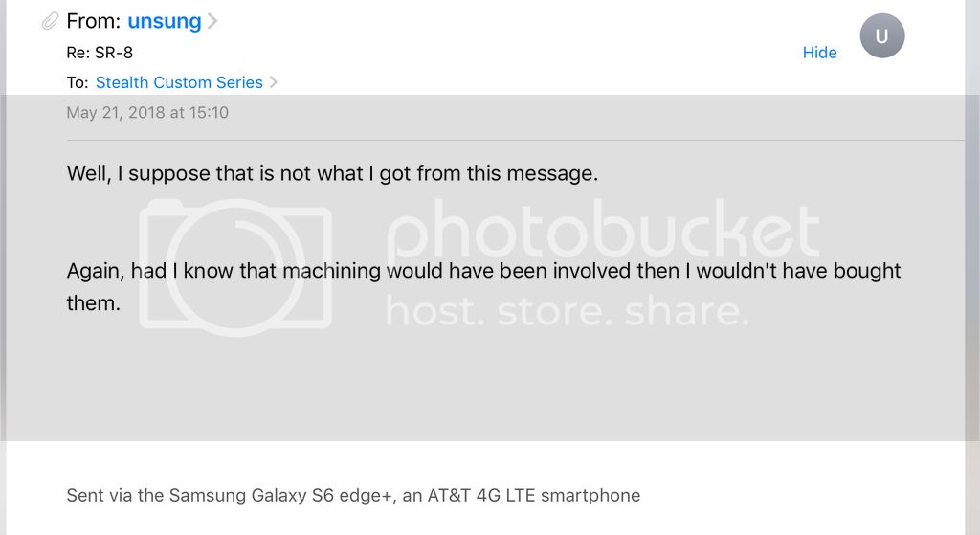
Task: Click the word "them." in the message
Action: click(x=93, y=302)
